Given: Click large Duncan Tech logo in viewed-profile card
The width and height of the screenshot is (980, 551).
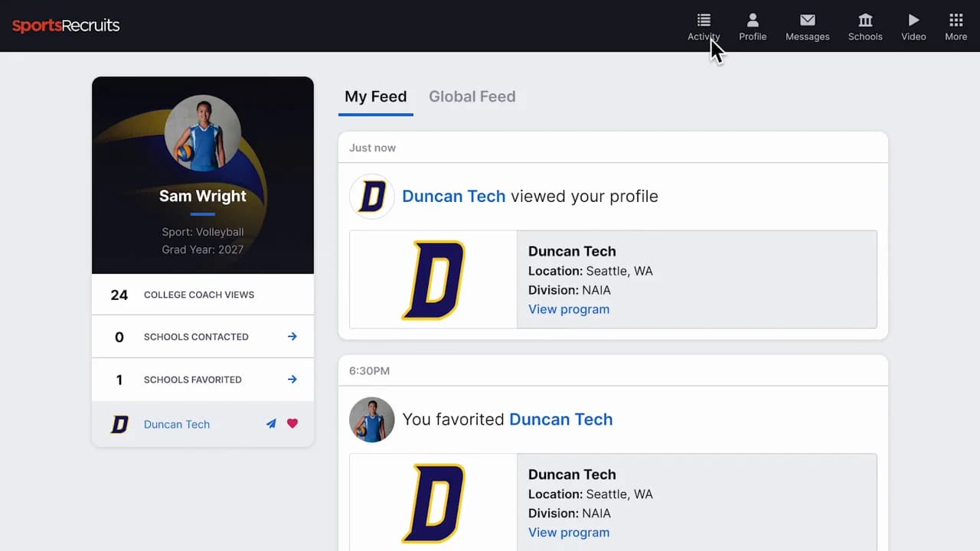Looking at the screenshot, I should point(433,280).
